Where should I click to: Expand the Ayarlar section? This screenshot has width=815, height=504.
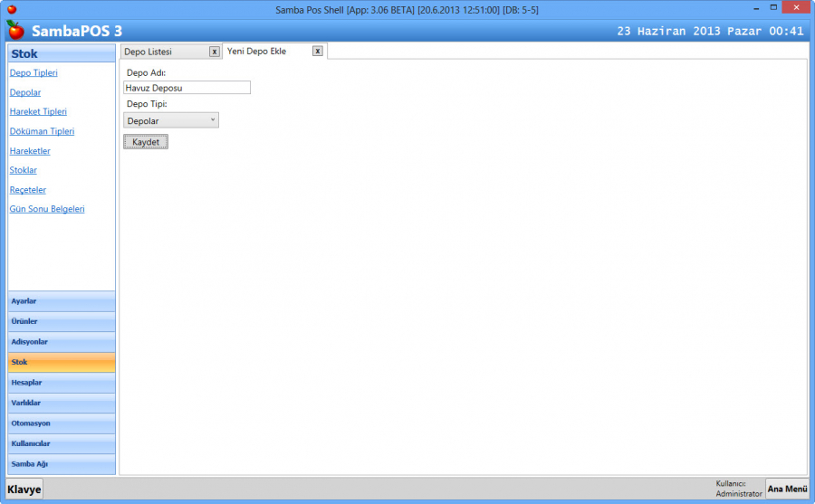[62, 301]
